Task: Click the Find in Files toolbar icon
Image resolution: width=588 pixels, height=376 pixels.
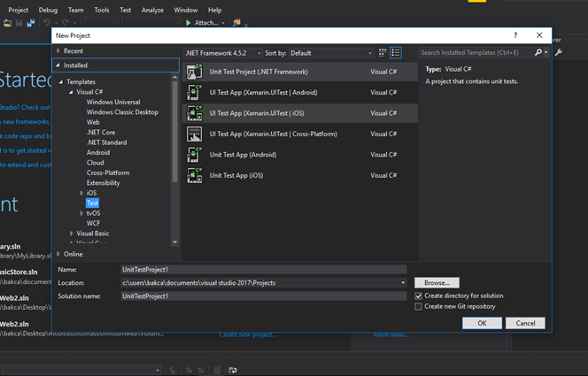Action: point(236,23)
